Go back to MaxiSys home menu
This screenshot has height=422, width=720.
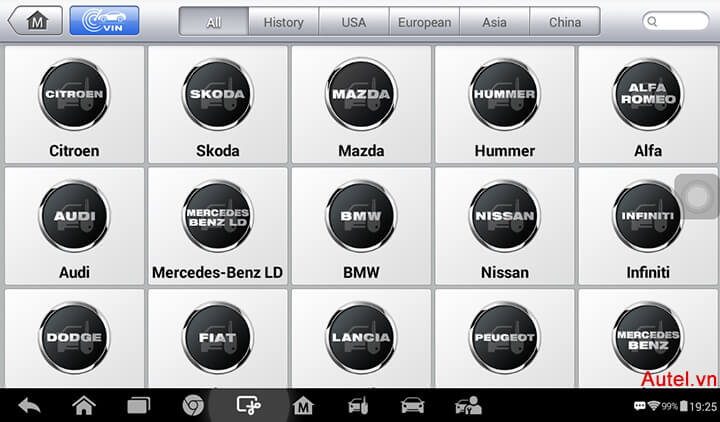click(35, 21)
